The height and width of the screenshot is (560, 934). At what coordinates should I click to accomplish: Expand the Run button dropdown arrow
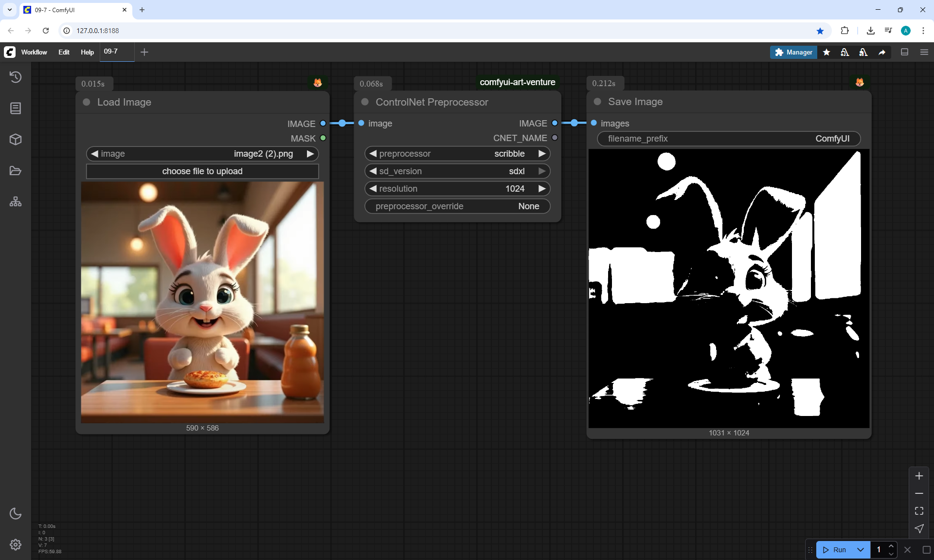pyautogui.click(x=860, y=550)
